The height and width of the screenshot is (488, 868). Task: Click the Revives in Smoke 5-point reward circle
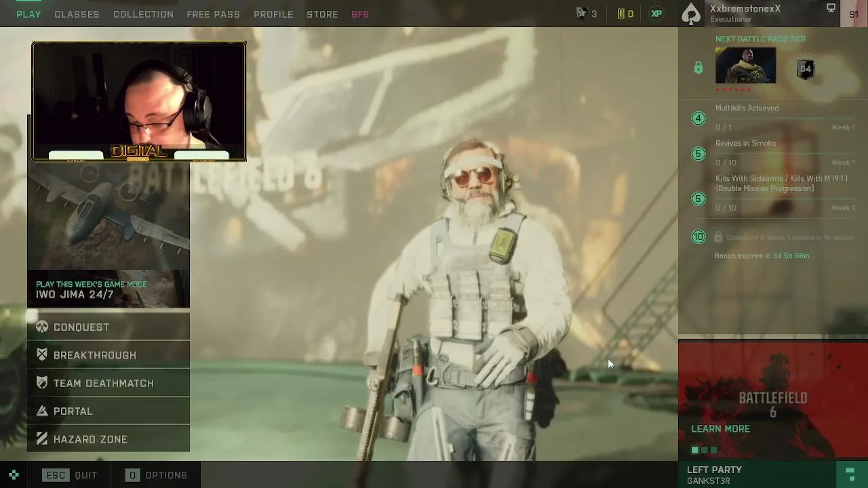pos(698,154)
